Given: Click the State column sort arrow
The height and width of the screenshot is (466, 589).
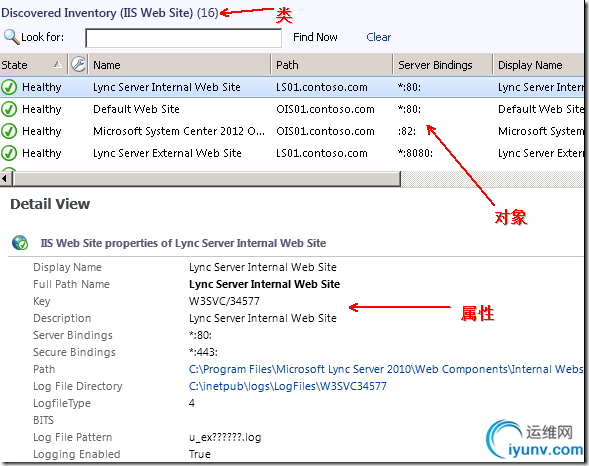Looking at the screenshot, I should pyautogui.click(x=57, y=64).
